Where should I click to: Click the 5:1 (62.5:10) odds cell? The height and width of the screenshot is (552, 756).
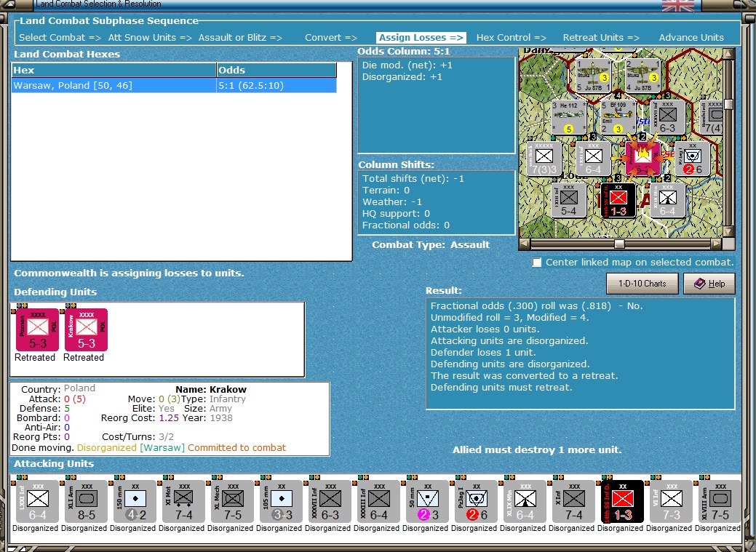pos(276,85)
